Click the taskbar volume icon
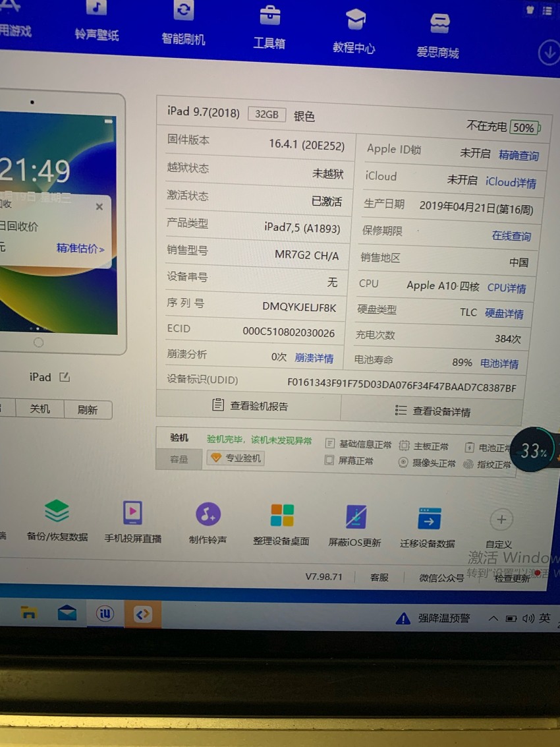 (x=528, y=618)
